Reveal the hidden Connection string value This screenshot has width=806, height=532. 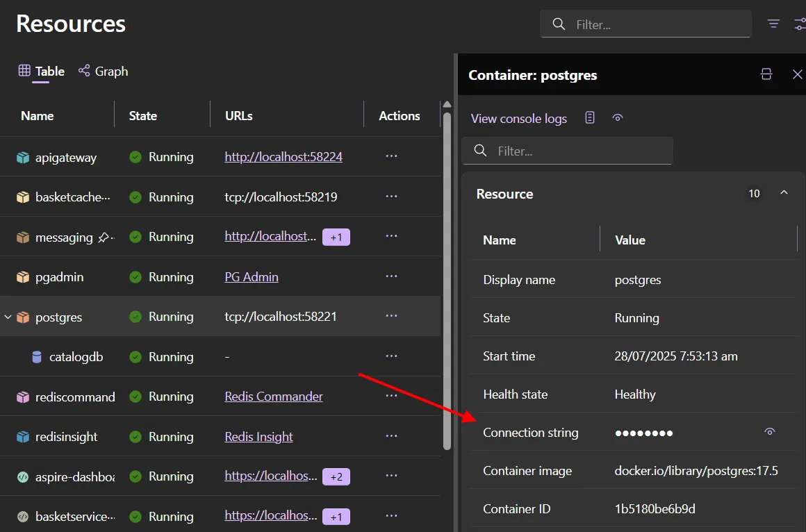(x=769, y=431)
